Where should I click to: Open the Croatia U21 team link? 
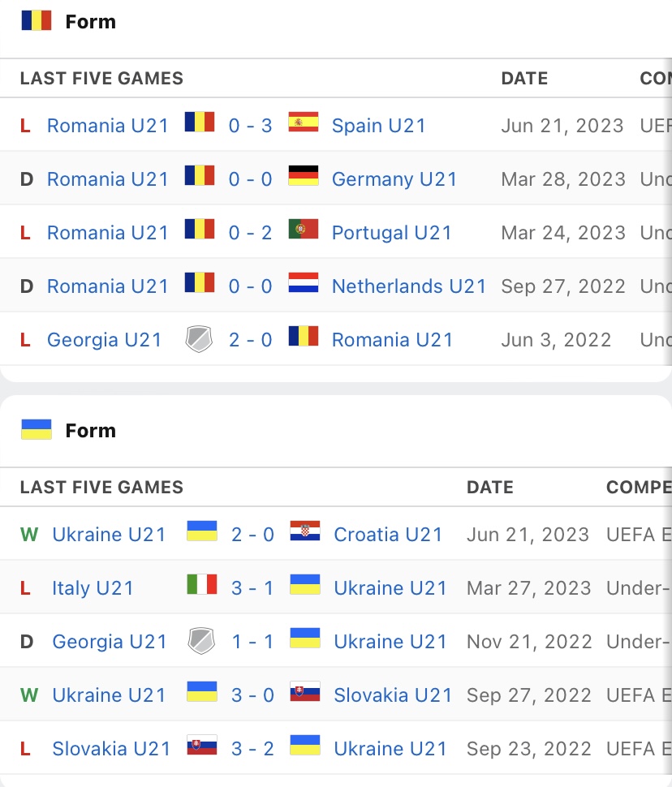click(389, 535)
